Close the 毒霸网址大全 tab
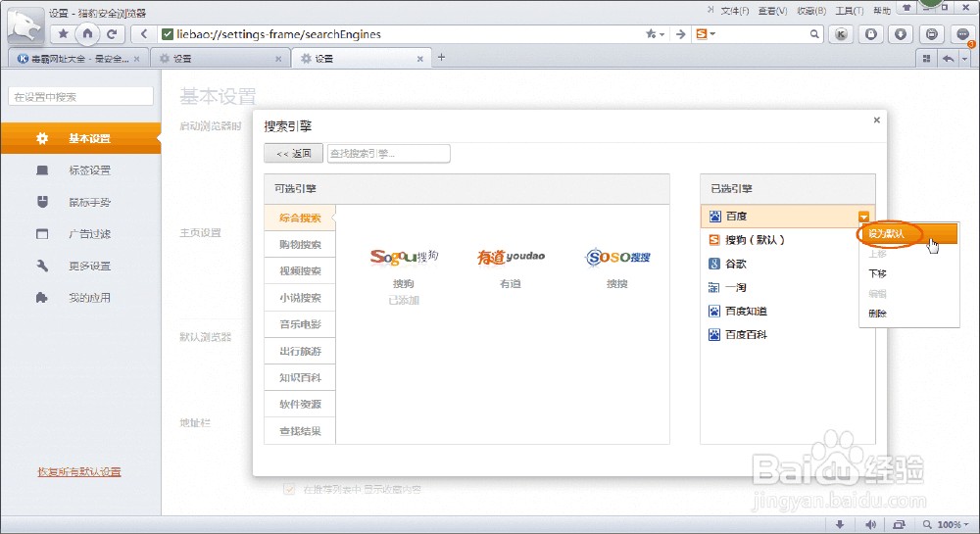The height and width of the screenshot is (534, 980). click(137, 59)
